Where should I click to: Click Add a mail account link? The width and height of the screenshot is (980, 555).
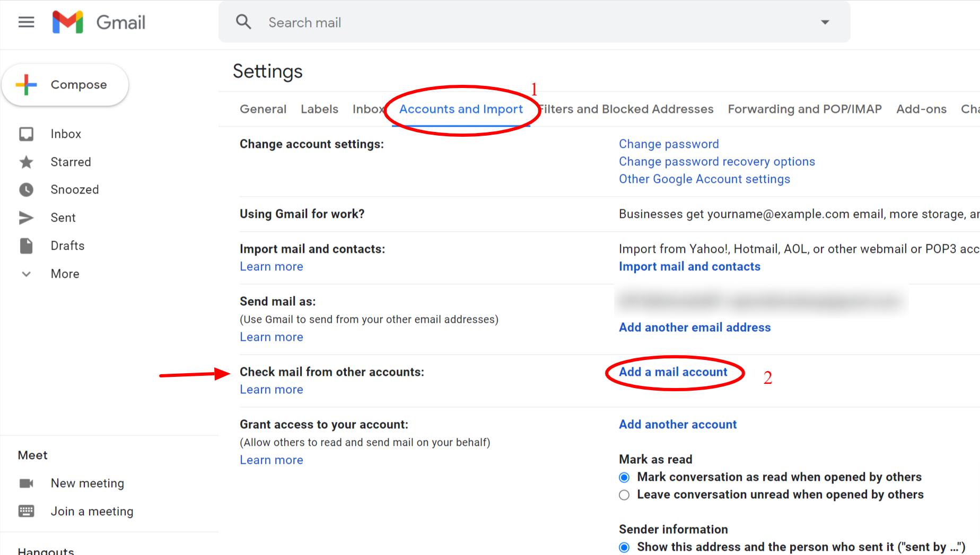[673, 372]
